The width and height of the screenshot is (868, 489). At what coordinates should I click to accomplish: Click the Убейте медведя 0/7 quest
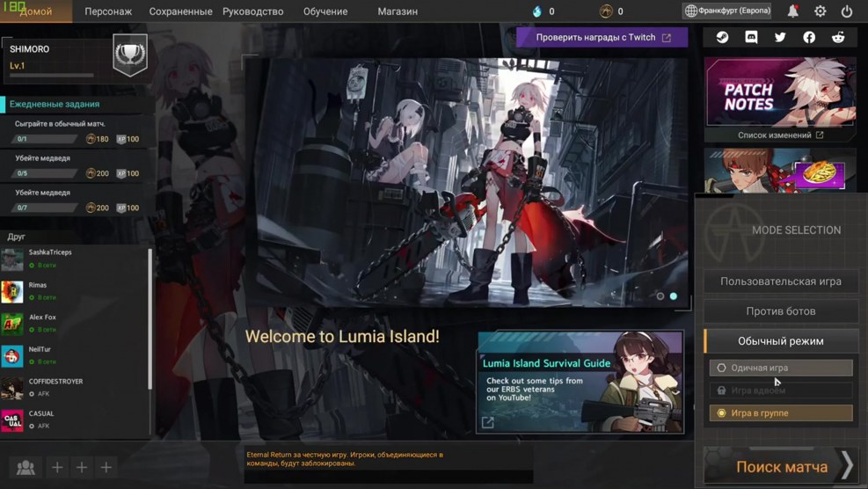coord(77,201)
